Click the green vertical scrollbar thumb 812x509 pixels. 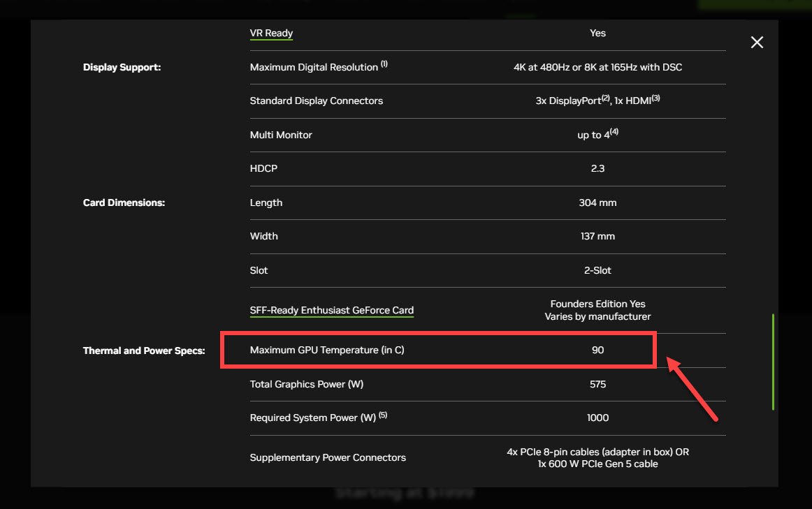pyautogui.click(x=773, y=362)
